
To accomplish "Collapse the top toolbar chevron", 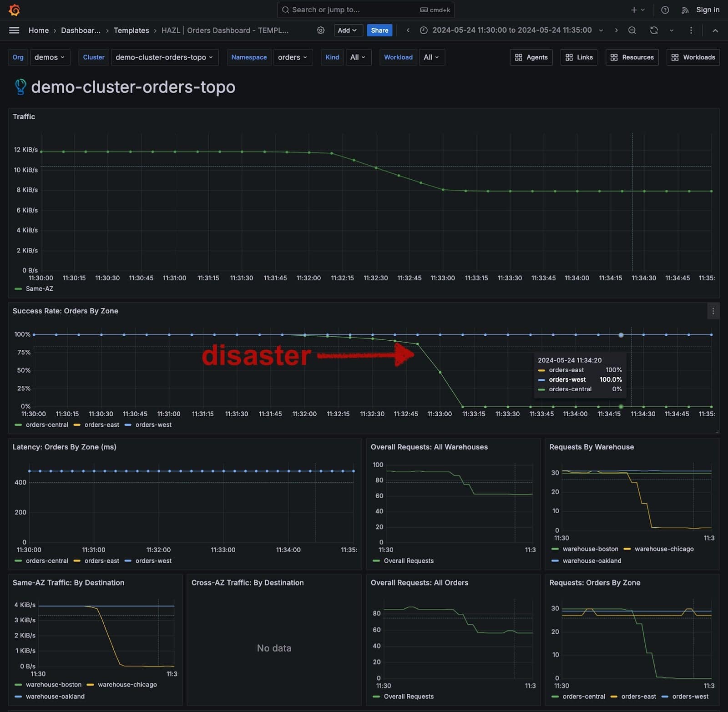I will (715, 30).
